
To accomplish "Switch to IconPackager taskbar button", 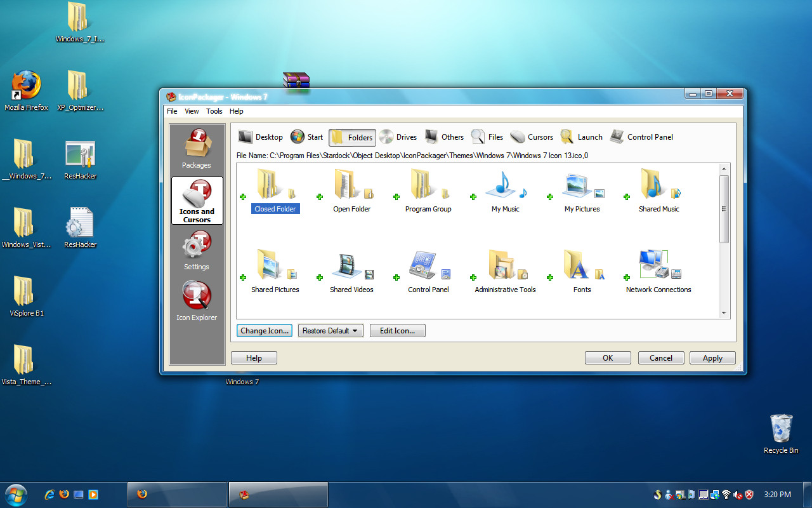I will coord(278,495).
